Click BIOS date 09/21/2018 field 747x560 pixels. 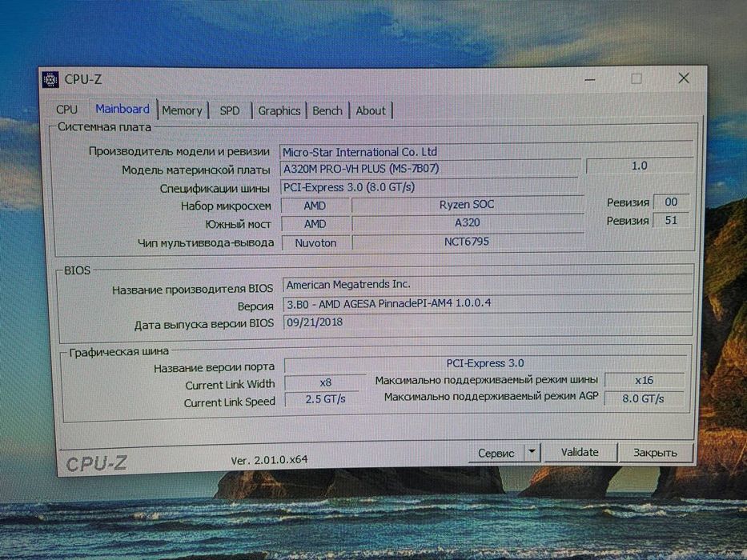pos(488,322)
